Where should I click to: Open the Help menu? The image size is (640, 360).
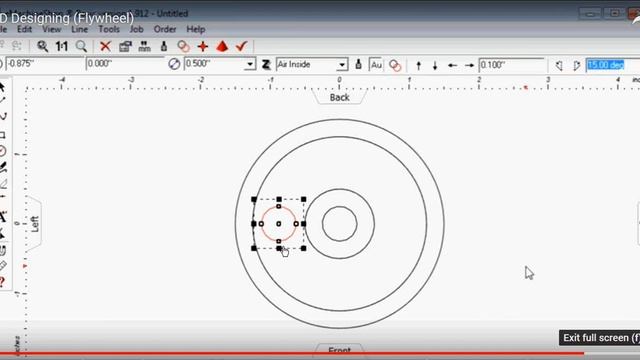(196, 29)
